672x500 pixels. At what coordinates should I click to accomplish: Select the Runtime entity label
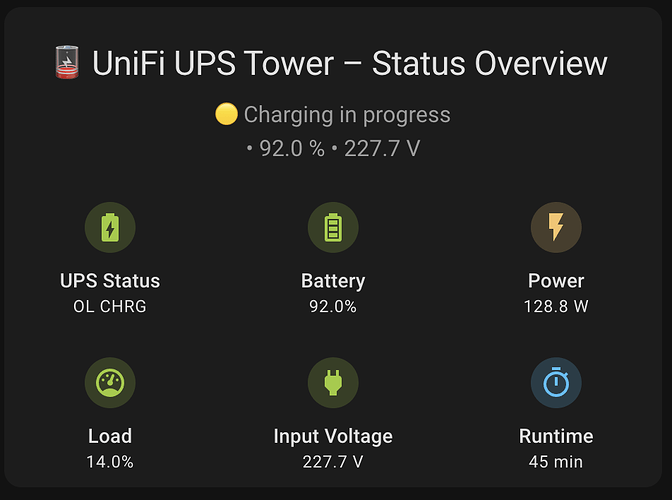click(556, 436)
